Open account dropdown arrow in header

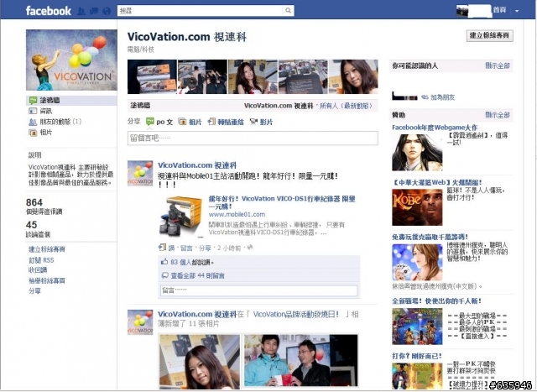[517, 11]
